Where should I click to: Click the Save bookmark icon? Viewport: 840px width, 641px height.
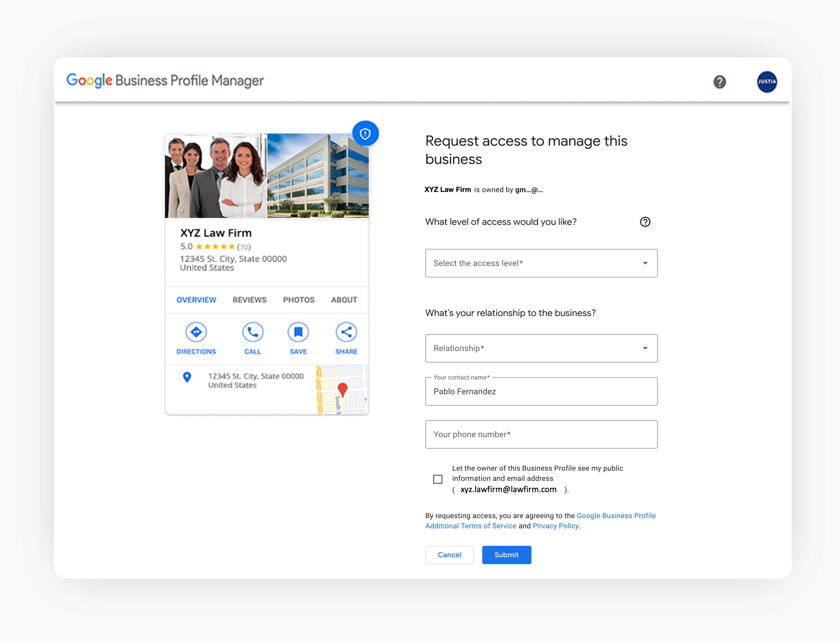click(x=298, y=332)
